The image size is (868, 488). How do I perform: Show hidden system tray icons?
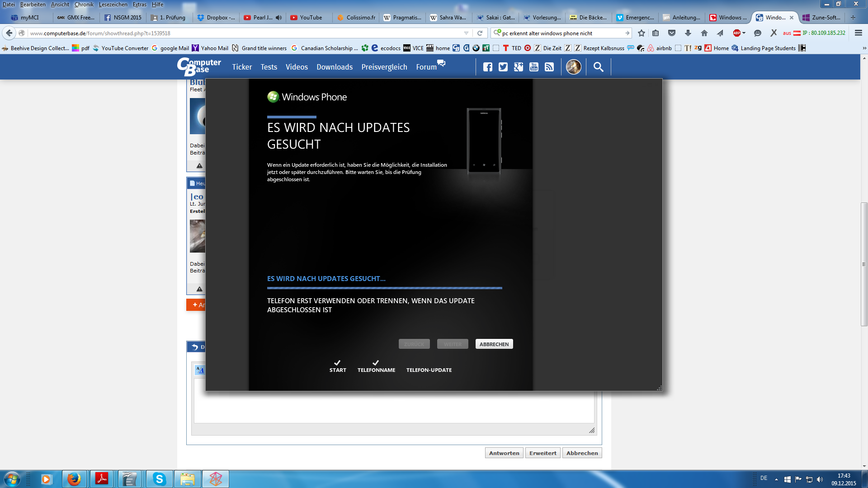coord(776,479)
